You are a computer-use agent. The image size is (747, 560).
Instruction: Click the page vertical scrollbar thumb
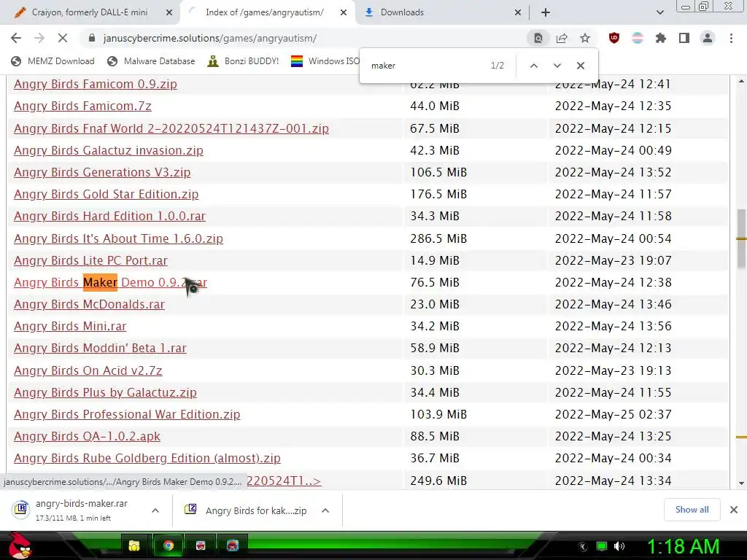(741, 238)
